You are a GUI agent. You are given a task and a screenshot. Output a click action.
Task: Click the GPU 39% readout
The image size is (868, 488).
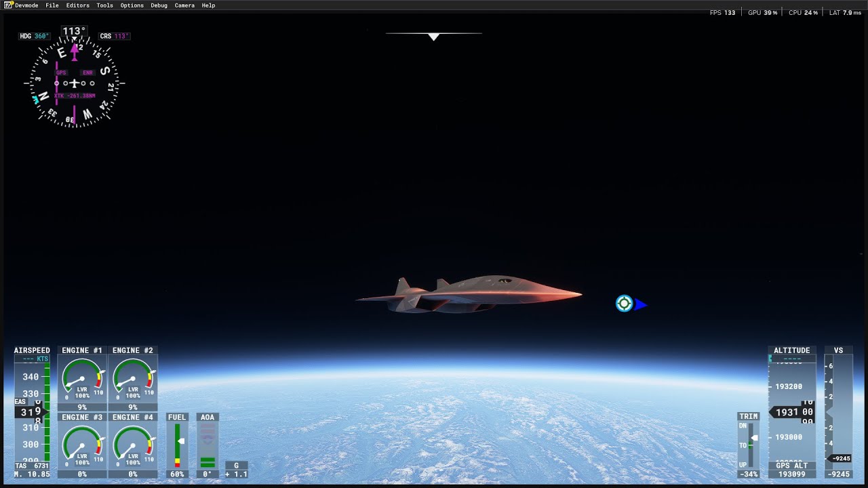762,13
